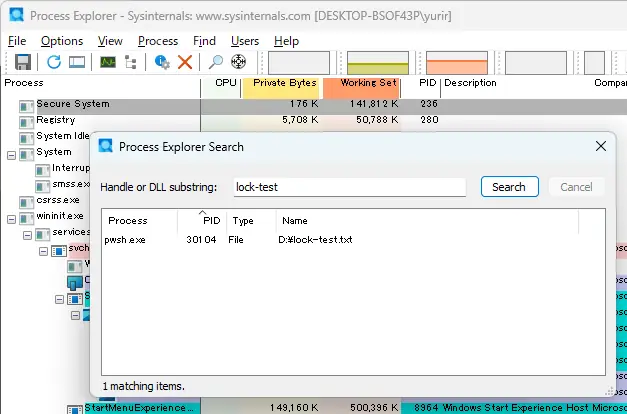Open the Process menu
The width and height of the screenshot is (627, 414).
[x=158, y=41]
